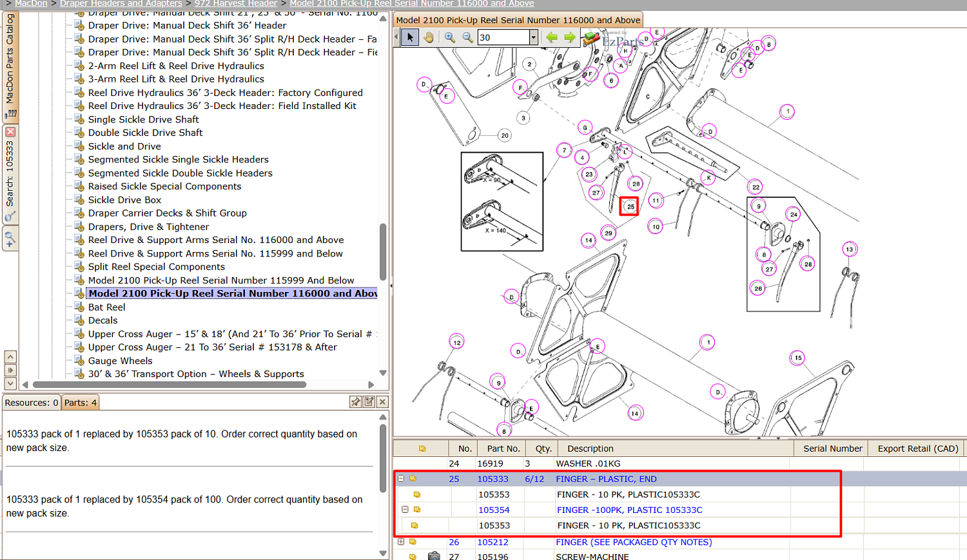The image size is (967, 560).
Task: Click document icon beside Segmented Sickle Single Sickle
Action: [79, 160]
